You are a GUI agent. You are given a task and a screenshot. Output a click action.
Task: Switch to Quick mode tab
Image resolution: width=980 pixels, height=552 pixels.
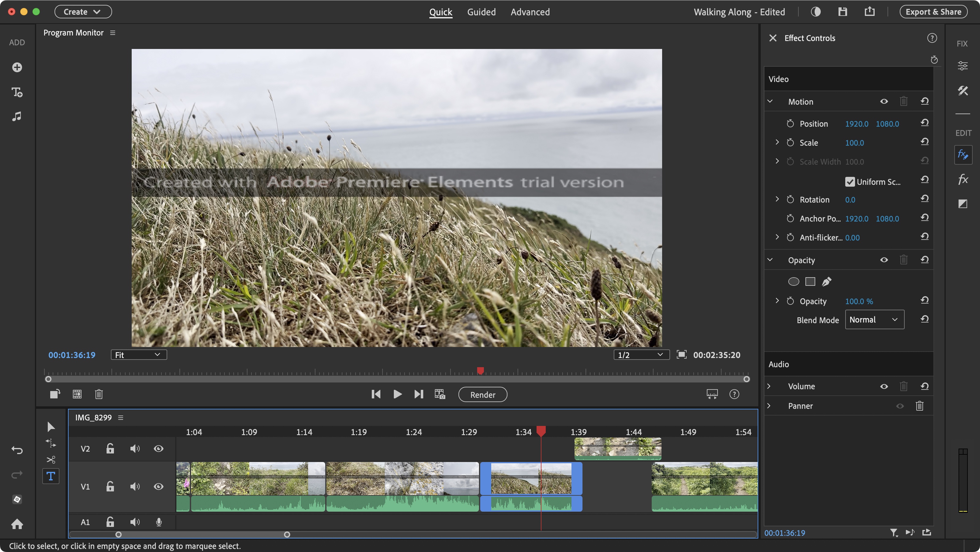click(x=441, y=12)
